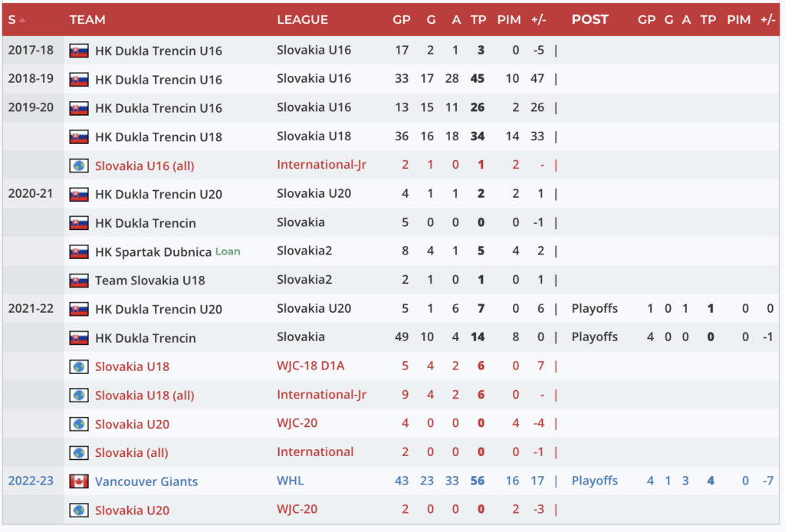Click the green Loan label
Screen dimensions: 785x532
228,251
